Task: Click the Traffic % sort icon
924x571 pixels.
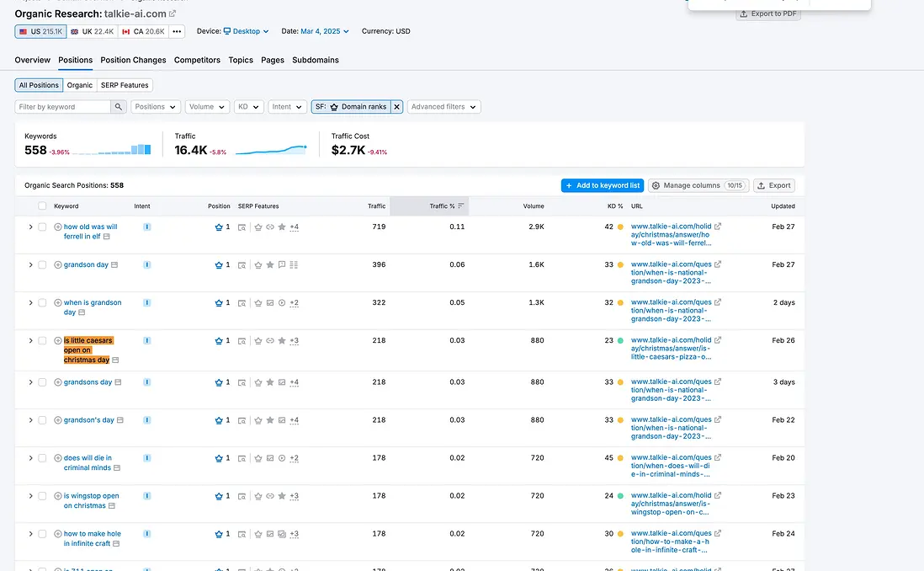Action: [460, 206]
